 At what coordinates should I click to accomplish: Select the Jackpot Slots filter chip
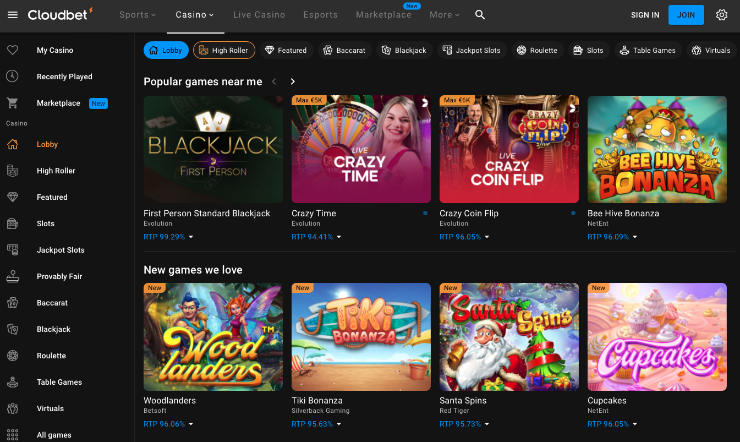click(471, 50)
